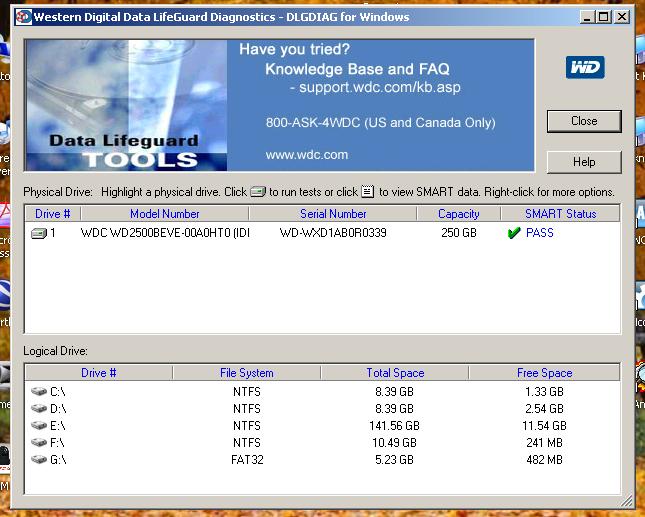Click the G:\ logical drive icon
This screenshot has height=517, width=645.
point(39,459)
